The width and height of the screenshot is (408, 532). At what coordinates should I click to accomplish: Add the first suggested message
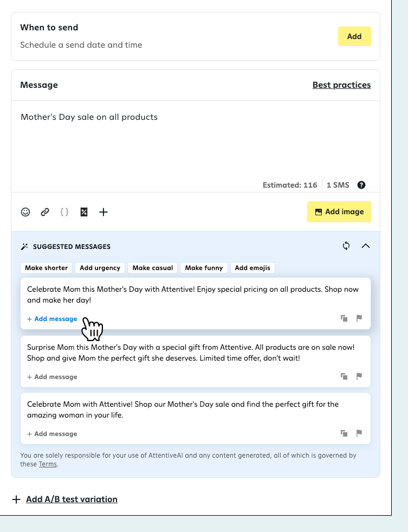point(52,319)
